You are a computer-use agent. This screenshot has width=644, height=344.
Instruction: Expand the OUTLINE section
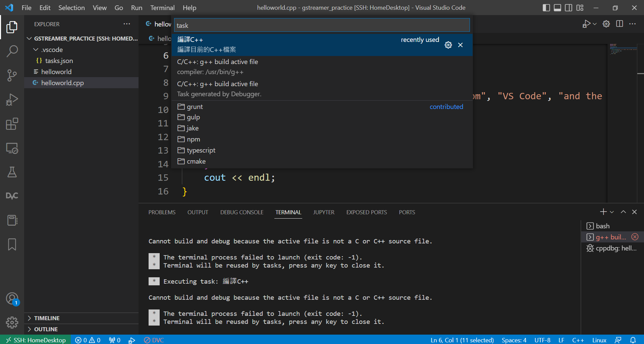(x=82, y=329)
